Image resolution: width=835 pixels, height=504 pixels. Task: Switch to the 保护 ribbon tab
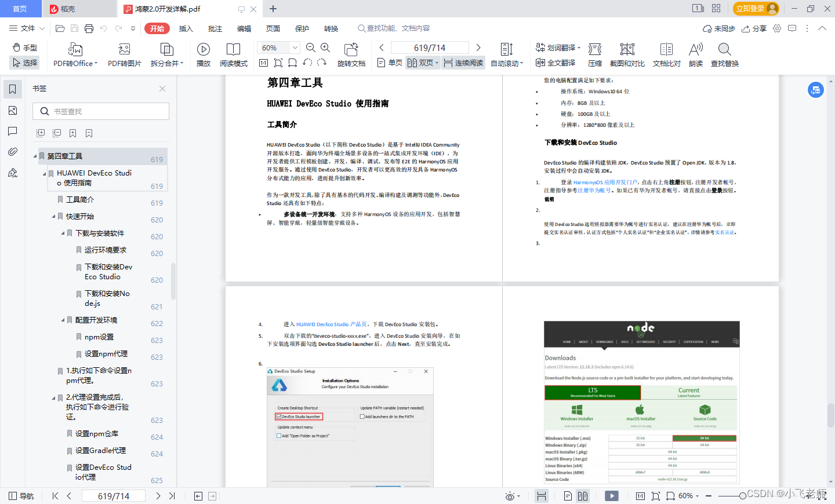(302, 28)
